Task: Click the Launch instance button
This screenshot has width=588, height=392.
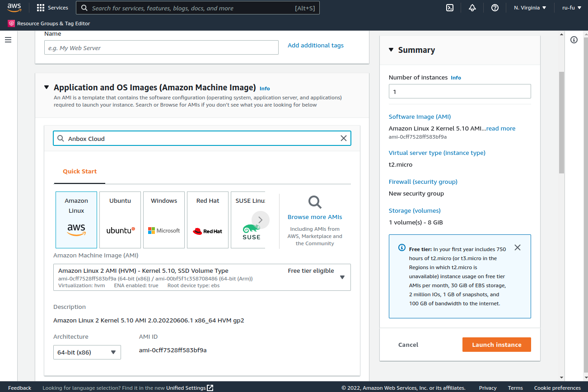Action: click(497, 345)
